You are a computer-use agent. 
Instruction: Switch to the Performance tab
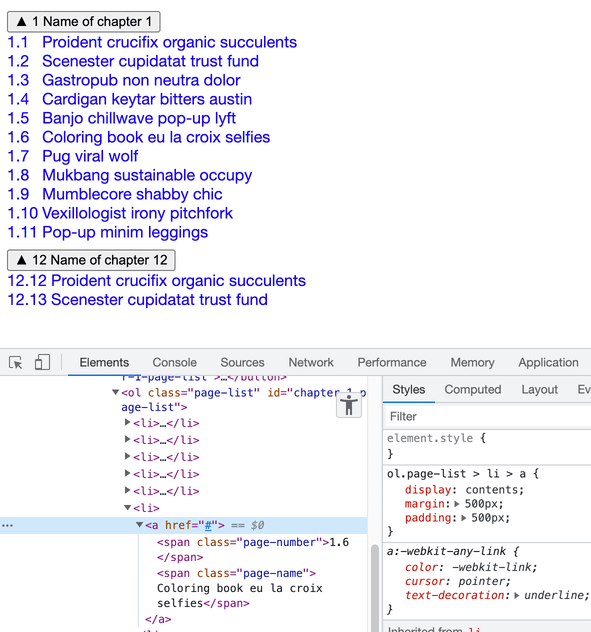392,362
